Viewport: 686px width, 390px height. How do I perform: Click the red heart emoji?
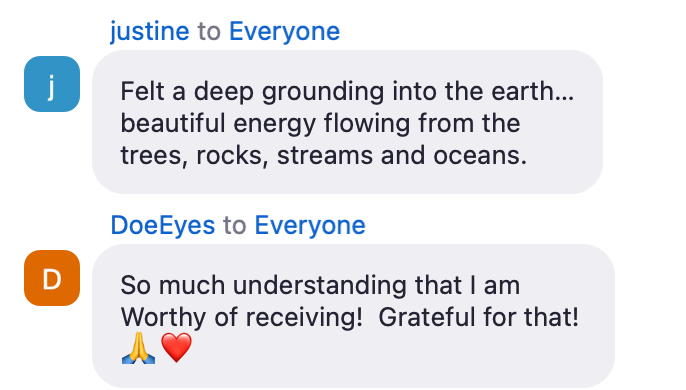pos(176,348)
